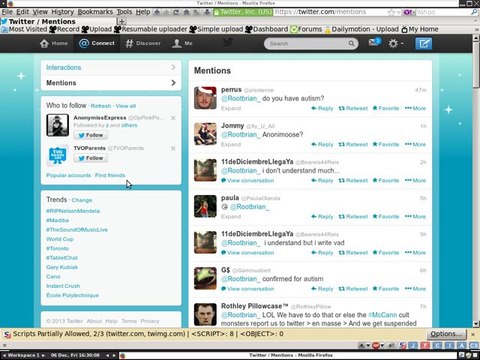This screenshot has height=360, width=480.
Task: Refresh the Who to follow list
Action: pyautogui.click(x=101, y=106)
